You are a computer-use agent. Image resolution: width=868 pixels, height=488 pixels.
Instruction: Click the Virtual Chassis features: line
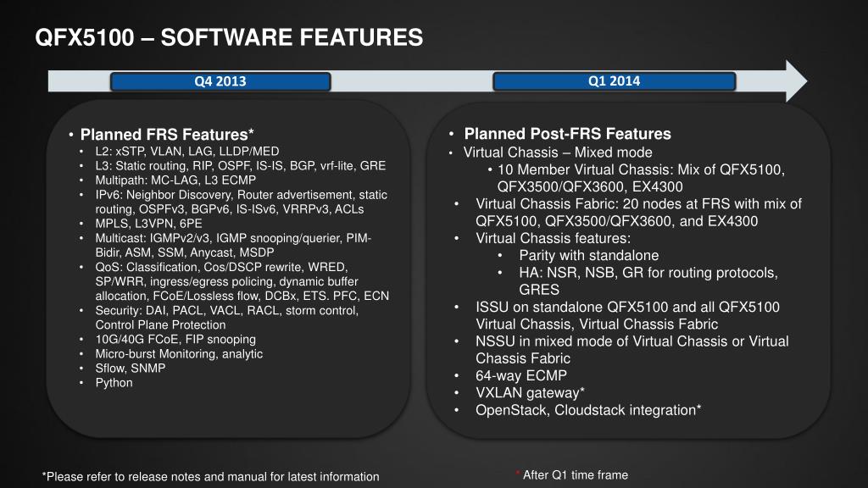tap(553, 238)
